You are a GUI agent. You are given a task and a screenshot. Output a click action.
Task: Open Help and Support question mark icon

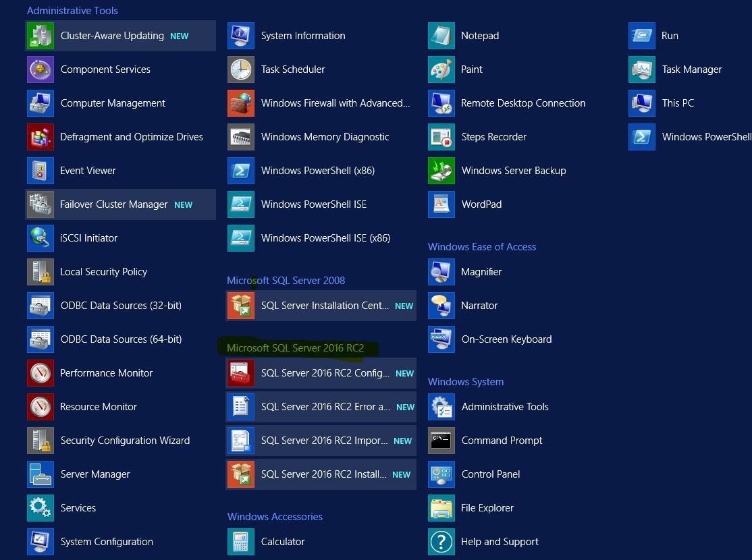tap(441, 542)
